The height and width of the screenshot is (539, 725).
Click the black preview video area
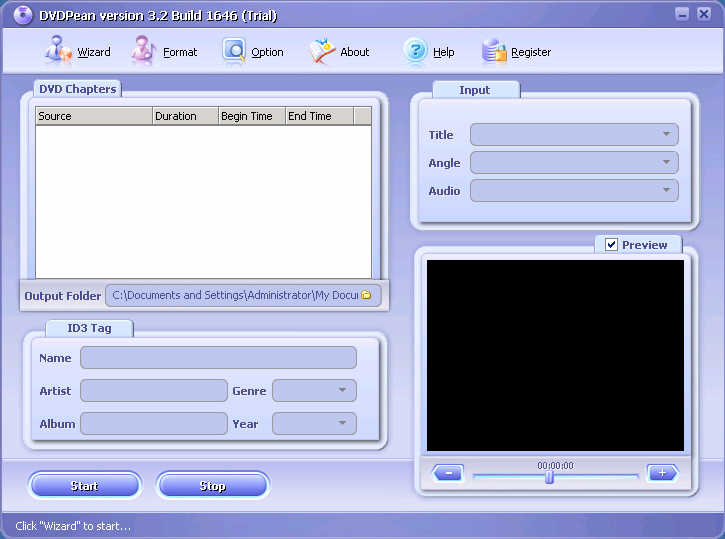pyautogui.click(x=555, y=355)
